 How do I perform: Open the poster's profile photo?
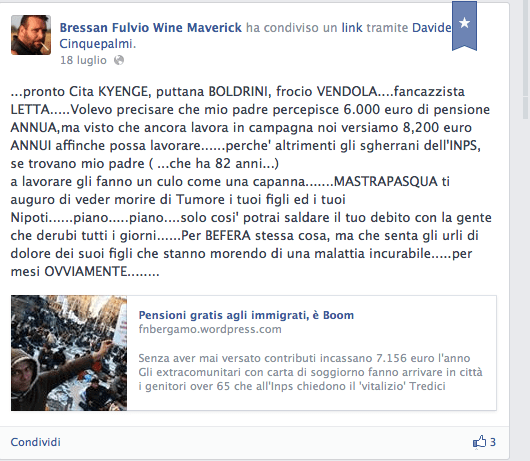pos(31,35)
